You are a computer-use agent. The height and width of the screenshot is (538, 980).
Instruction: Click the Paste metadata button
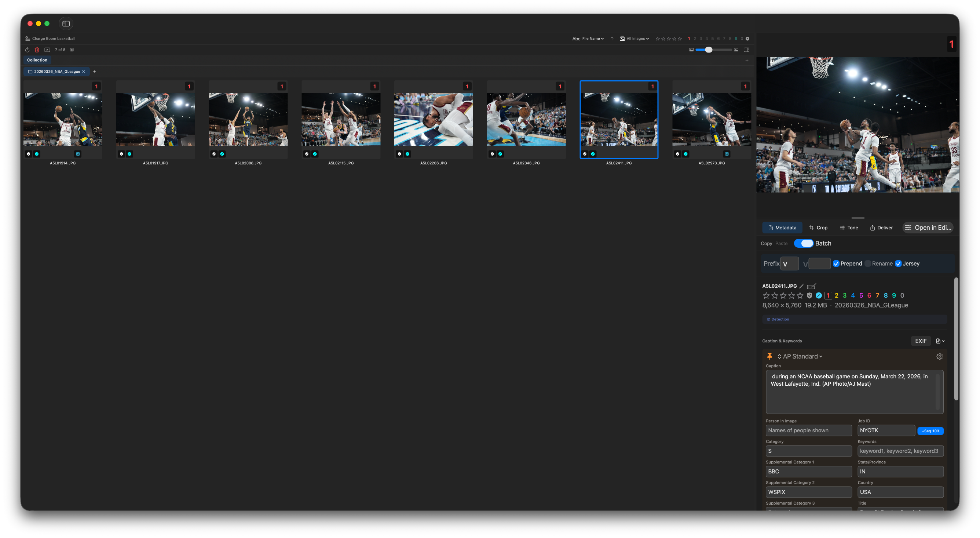pyautogui.click(x=781, y=243)
